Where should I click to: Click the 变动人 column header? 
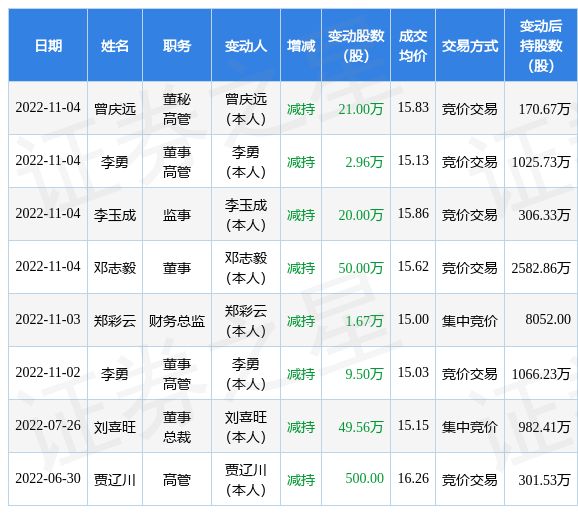(246, 46)
